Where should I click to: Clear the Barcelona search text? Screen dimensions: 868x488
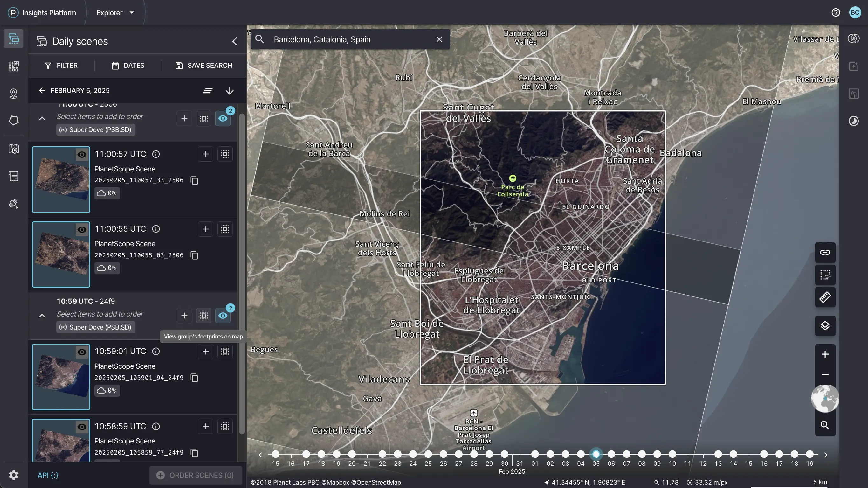[439, 39]
